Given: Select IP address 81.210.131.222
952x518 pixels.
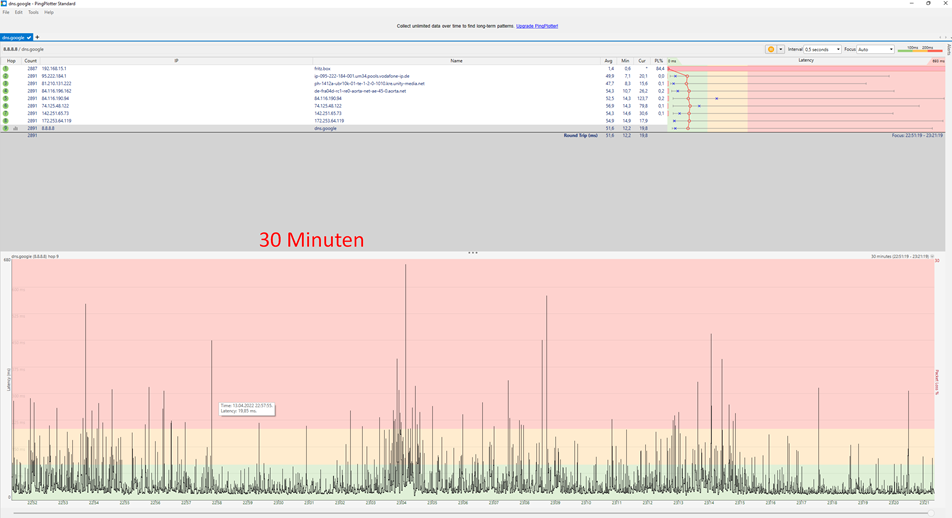Looking at the screenshot, I should 56,83.
